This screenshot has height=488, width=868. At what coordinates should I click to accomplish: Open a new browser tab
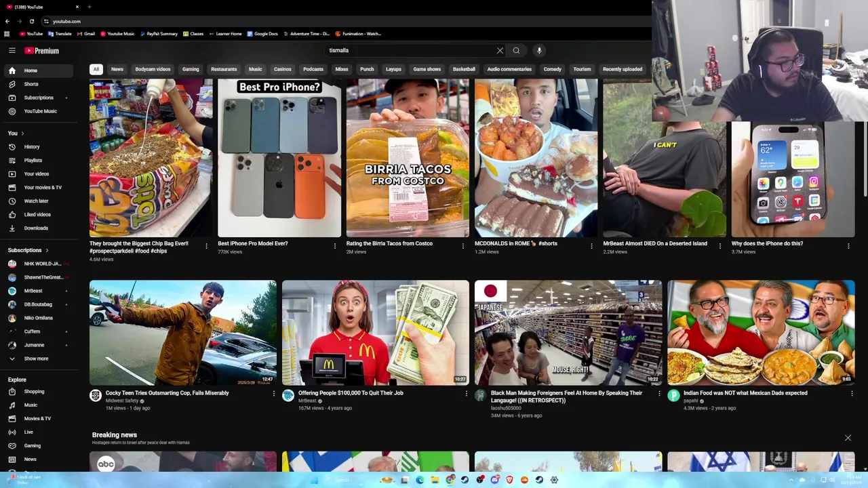[89, 7]
